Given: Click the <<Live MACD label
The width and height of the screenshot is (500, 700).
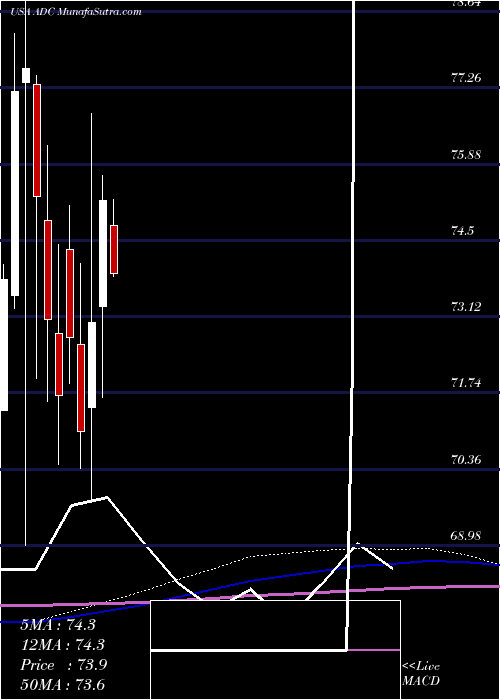Looking at the screenshot, I should pyautogui.click(x=421, y=674).
